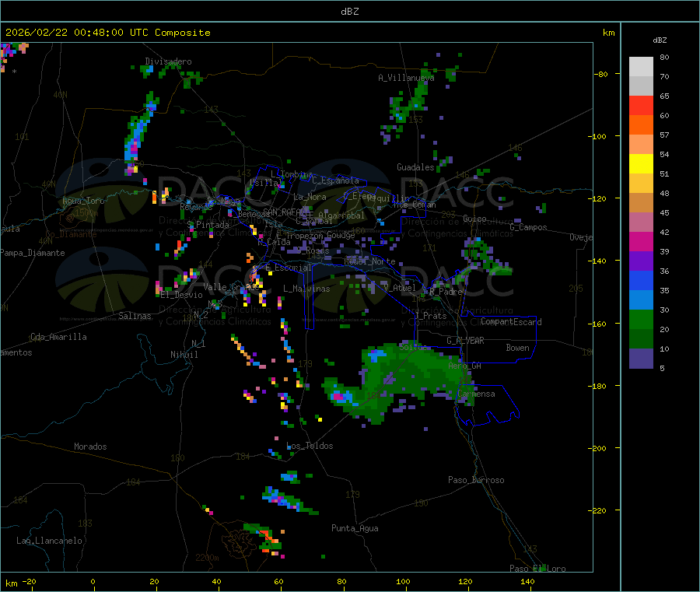Image resolution: width=700 pixels, height=592 pixels.
Task: Pick the blue 36 dBZ legend swatch
Action: tap(641, 280)
